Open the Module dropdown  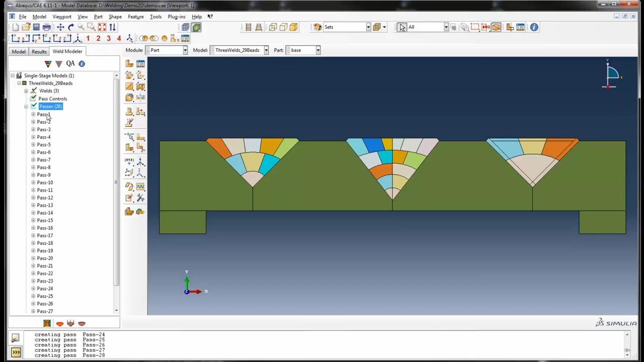pos(167,50)
